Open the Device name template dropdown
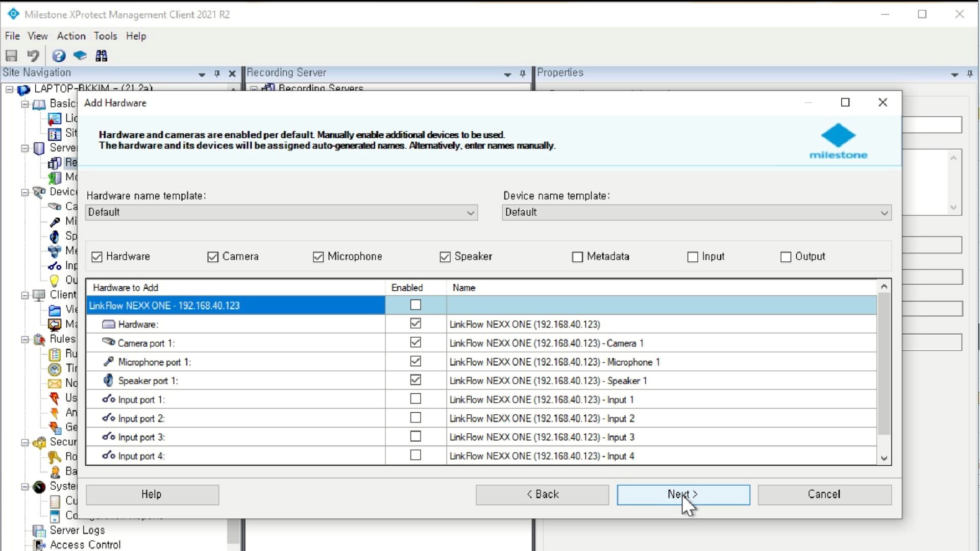This screenshot has width=980, height=551. (x=697, y=212)
